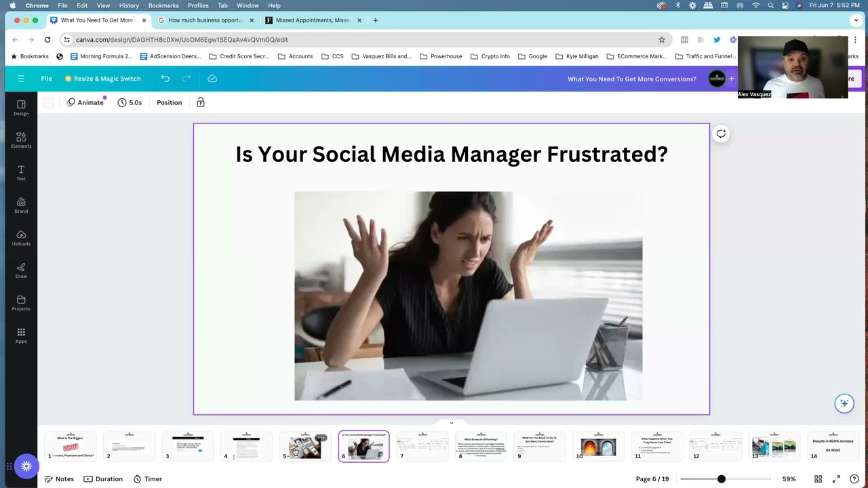This screenshot has width=868, height=488.
Task: Switch to the How much business tab
Action: point(205,20)
